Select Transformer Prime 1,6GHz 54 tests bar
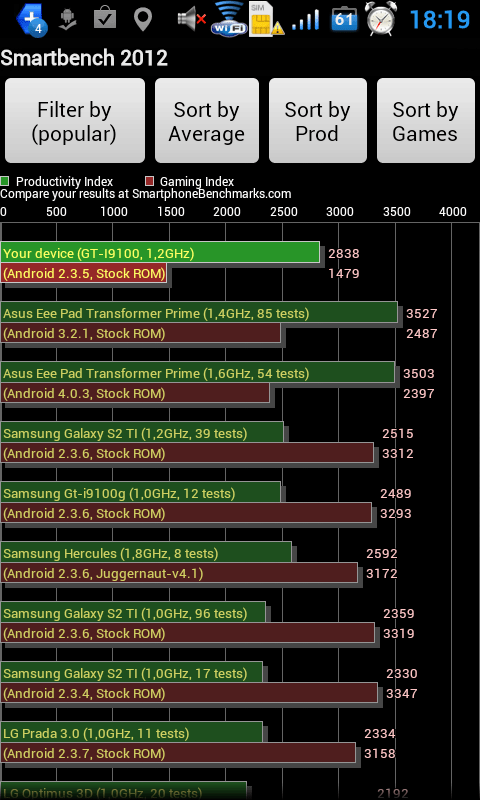The height and width of the screenshot is (800, 480). coord(198,372)
